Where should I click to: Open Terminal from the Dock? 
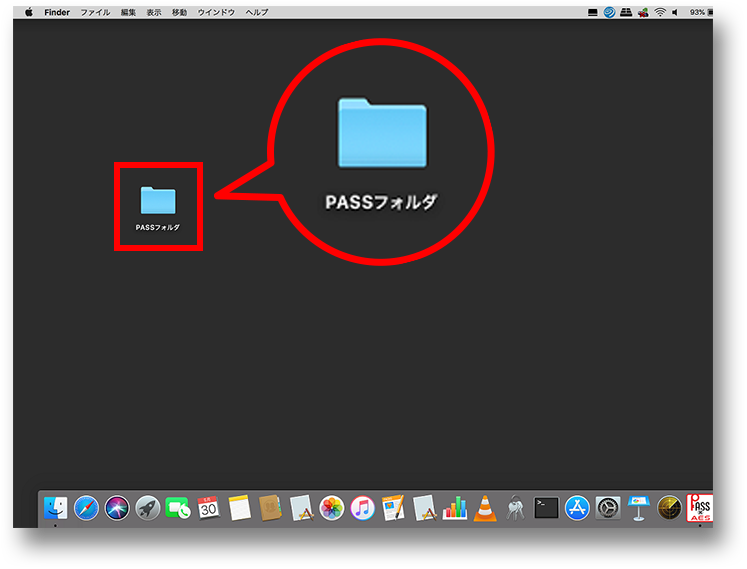coord(546,508)
